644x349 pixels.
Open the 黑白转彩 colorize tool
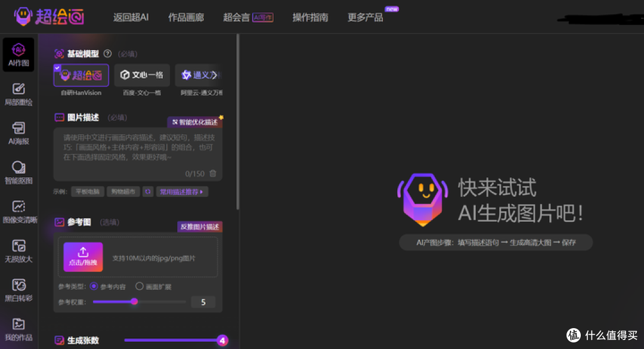click(x=18, y=290)
